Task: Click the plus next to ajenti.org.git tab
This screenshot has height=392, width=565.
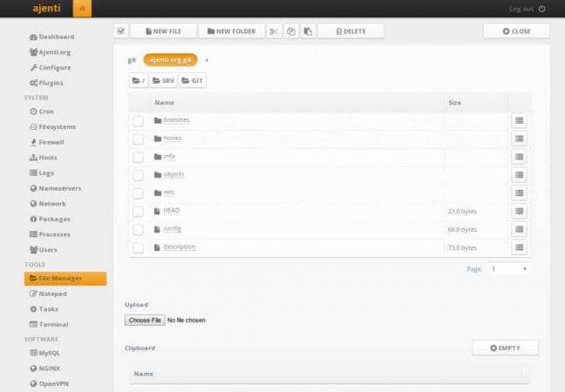Action: 207,60
